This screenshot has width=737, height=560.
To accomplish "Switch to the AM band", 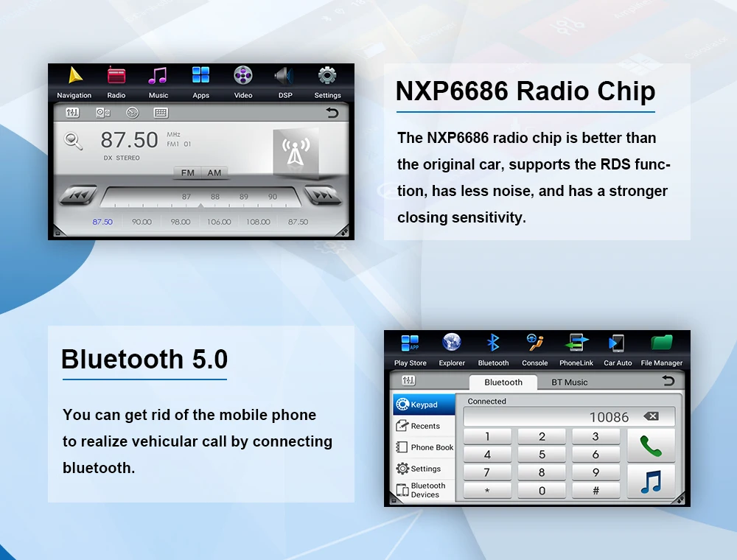I will coord(214,173).
